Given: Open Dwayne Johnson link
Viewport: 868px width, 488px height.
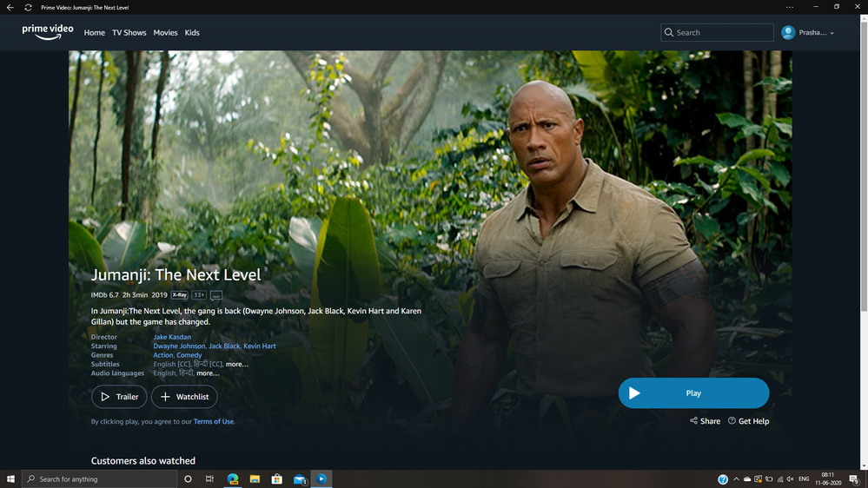Looking at the screenshot, I should (179, 346).
